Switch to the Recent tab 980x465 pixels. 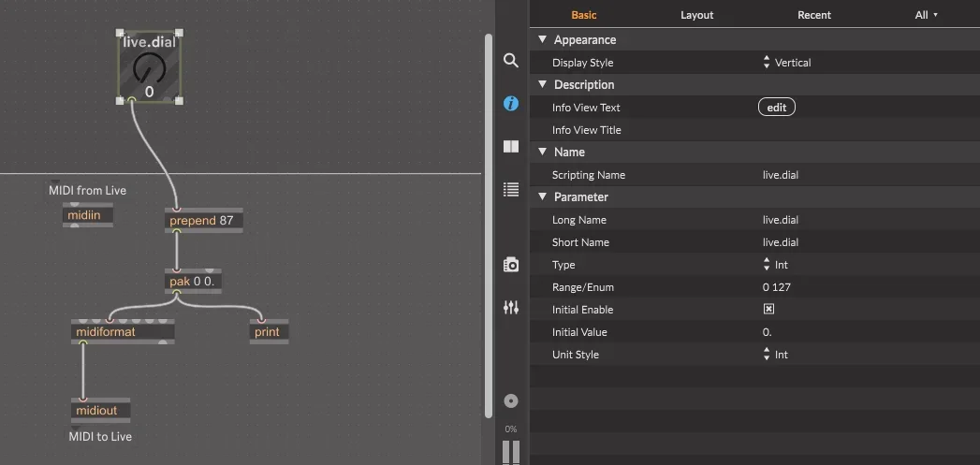(813, 15)
